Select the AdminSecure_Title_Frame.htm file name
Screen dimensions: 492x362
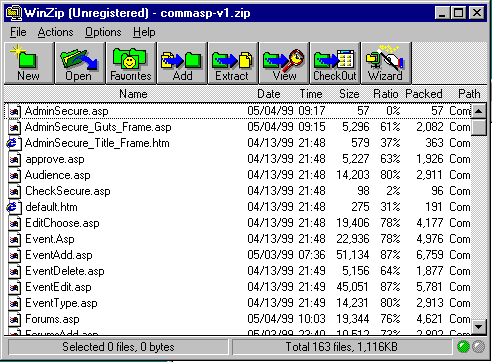(x=97, y=143)
